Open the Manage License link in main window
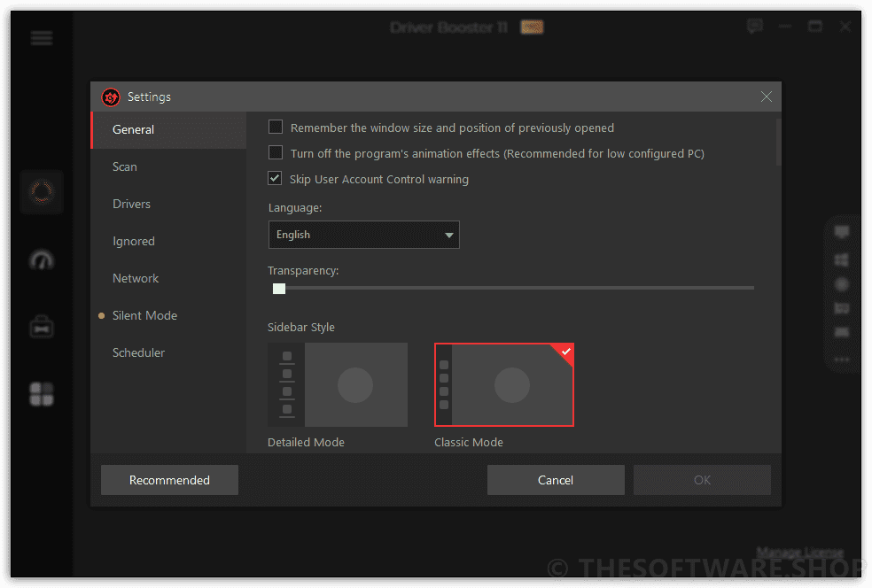Screen dimensions: 872x588 click(800, 553)
